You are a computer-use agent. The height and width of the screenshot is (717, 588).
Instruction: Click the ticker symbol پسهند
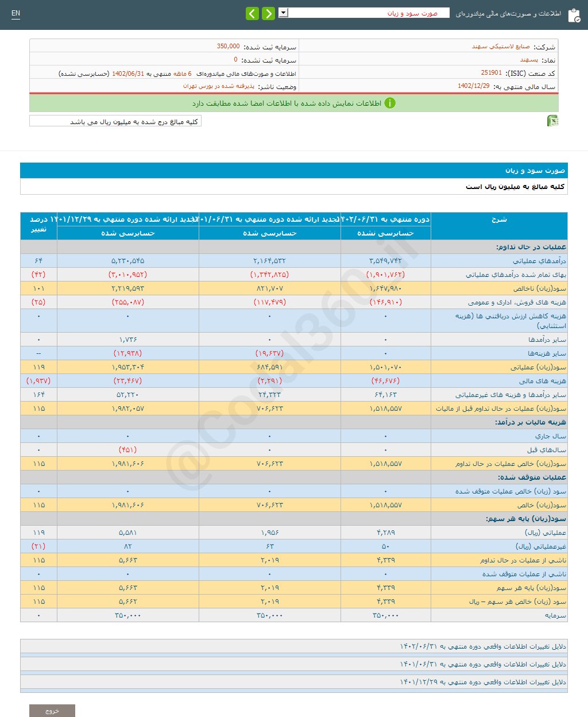528,59
